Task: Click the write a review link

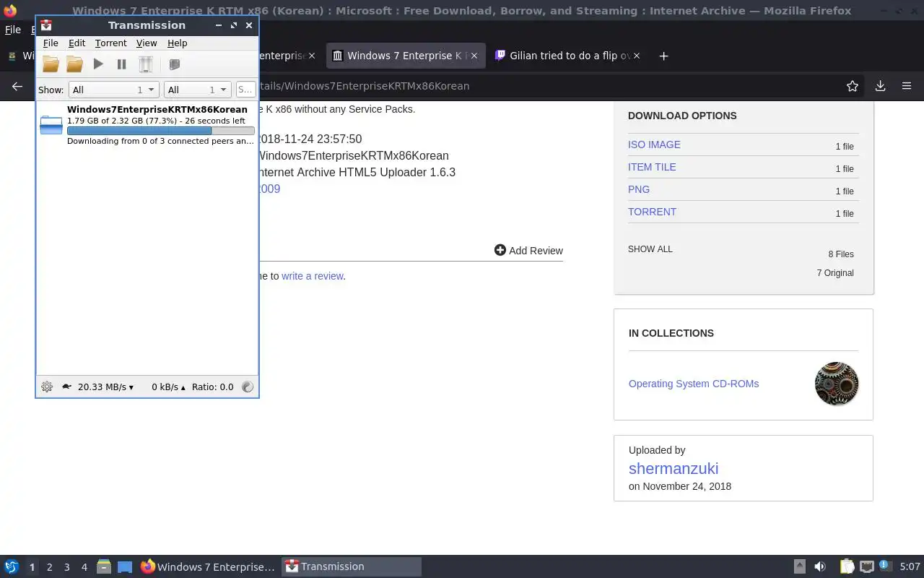Action: 312,276
